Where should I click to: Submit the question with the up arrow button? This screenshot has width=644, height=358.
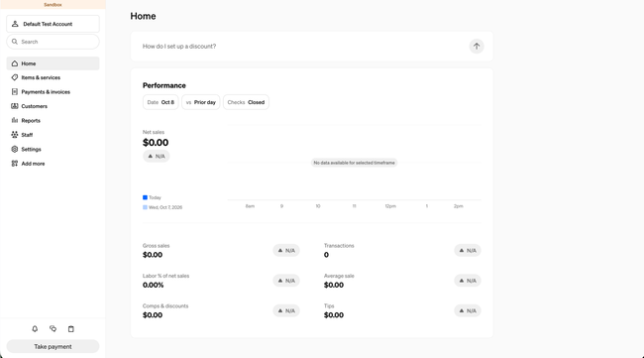(477, 46)
